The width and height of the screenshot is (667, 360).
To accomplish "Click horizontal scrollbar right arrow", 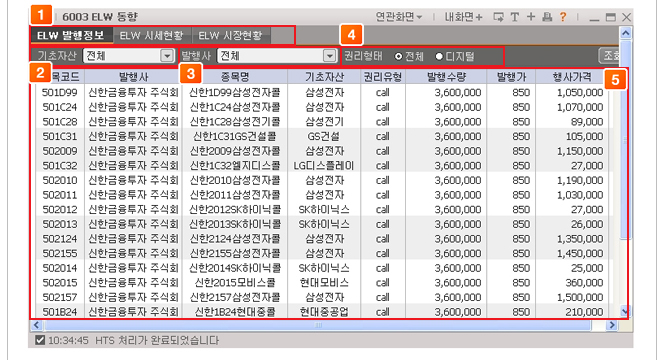I will pos(612,325).
